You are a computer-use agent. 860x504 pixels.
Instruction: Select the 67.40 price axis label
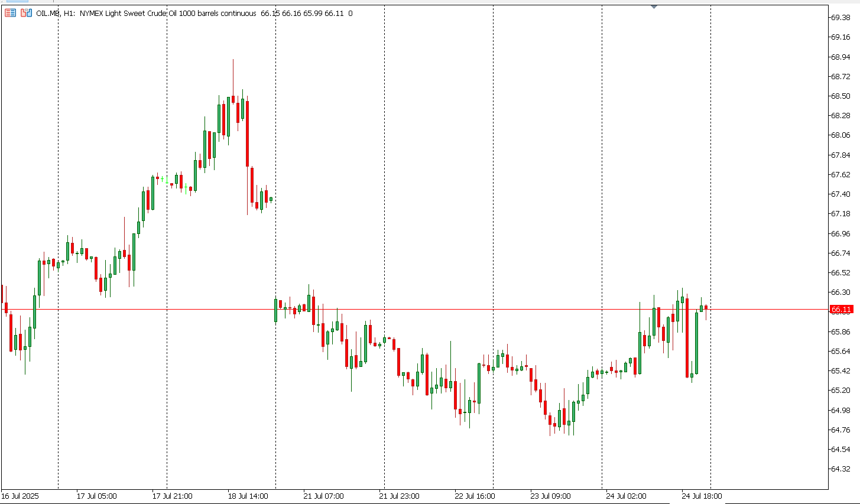840,194
